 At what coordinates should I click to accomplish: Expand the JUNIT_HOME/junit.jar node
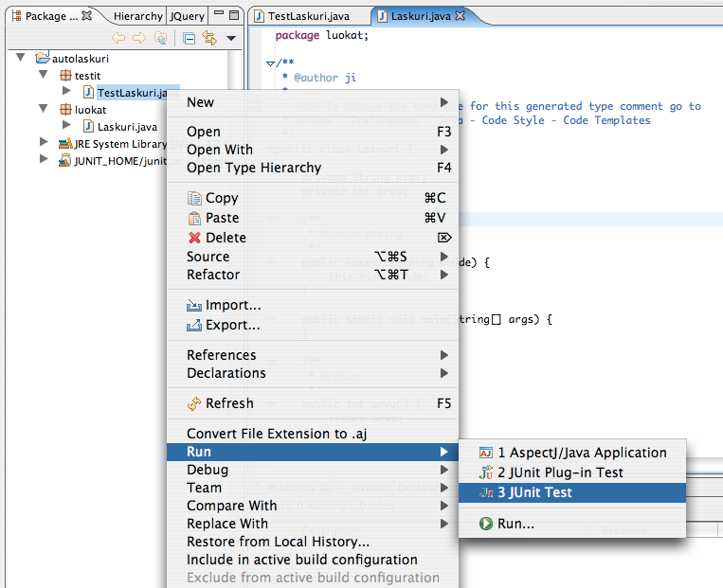pos(44,159)
